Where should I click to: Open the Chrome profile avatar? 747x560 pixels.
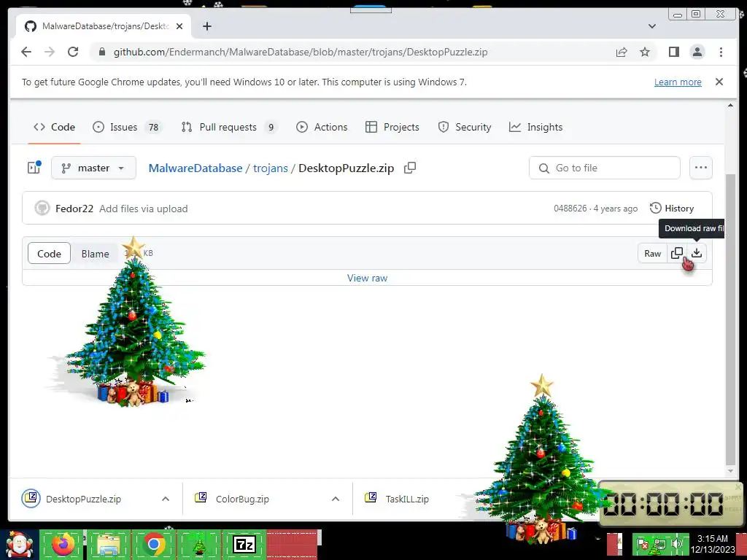point(697,52)
